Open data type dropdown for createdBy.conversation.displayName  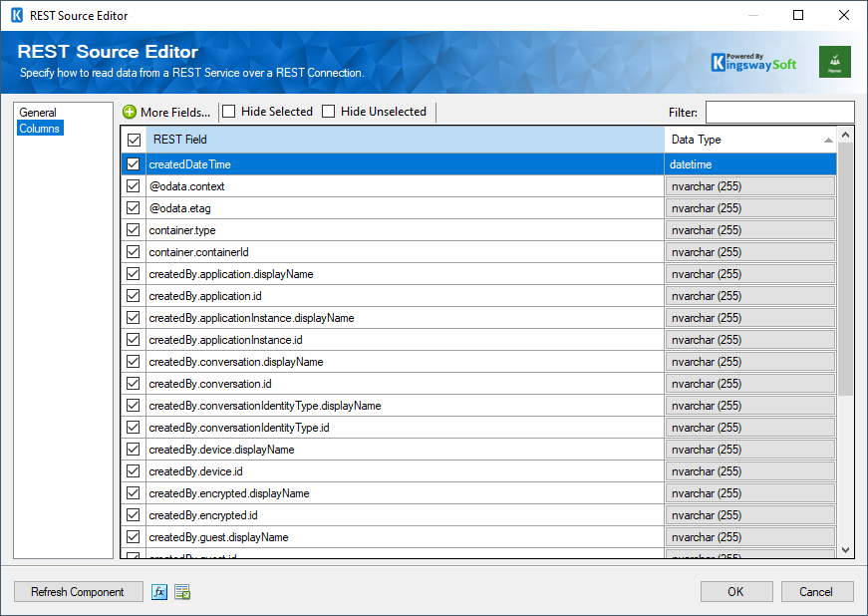(x=750, y=362)
